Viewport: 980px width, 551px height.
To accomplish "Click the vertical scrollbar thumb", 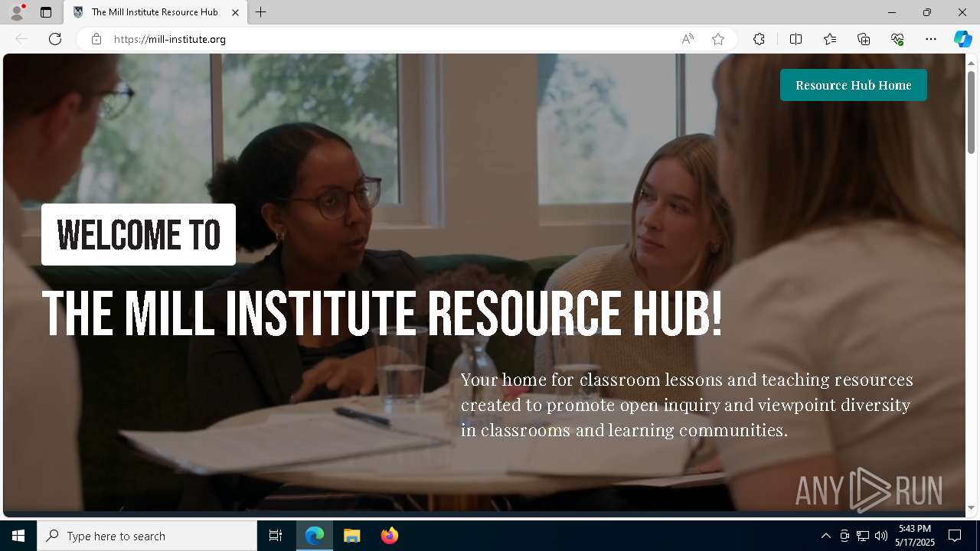I will (x=972, y=112).
